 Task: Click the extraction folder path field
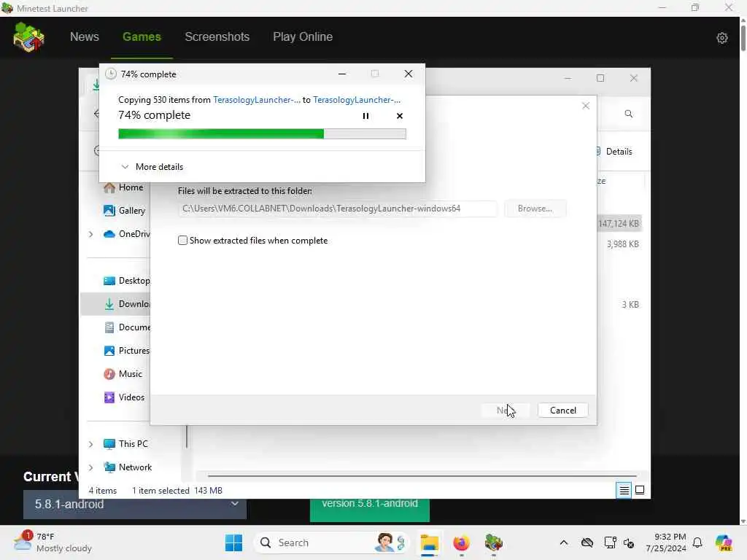(337, 209)
